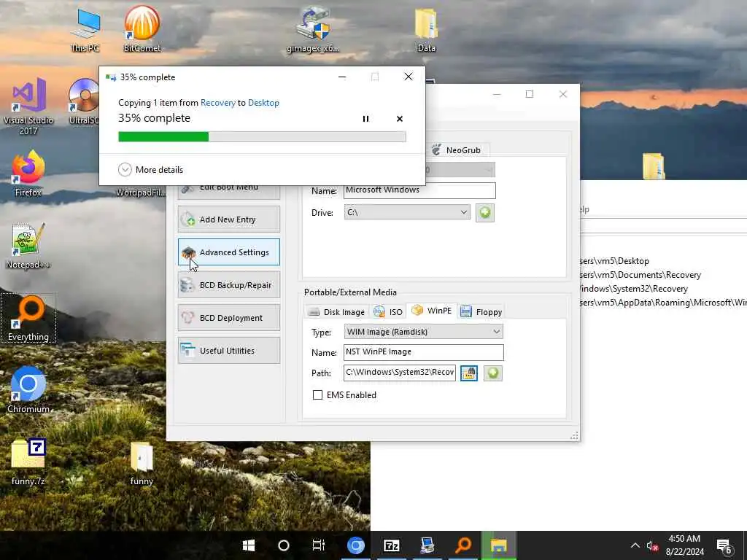This screenshot has height=560, width=747.
Task: Open Notepad++ desktop shortcut
Action: [x=28, y=246]
